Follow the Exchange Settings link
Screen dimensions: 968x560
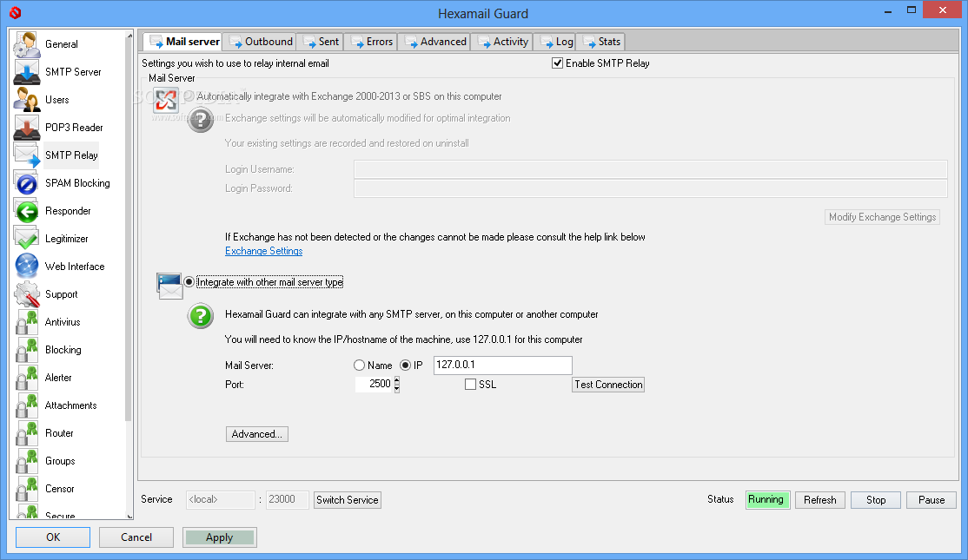pyautogui.click(x=263, y=251)
